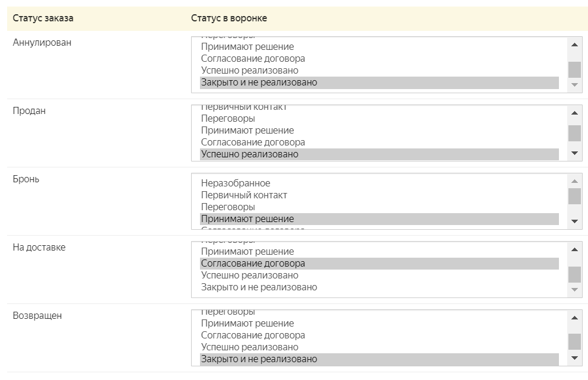Select 'Переговоры' for Продан order status
Image resolution: width=588 pixels, height=380 pixels.
coord(228,119)
